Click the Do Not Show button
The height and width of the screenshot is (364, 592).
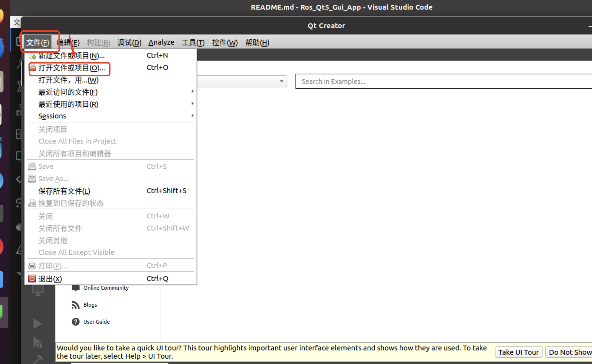click(x=569, y=352)
